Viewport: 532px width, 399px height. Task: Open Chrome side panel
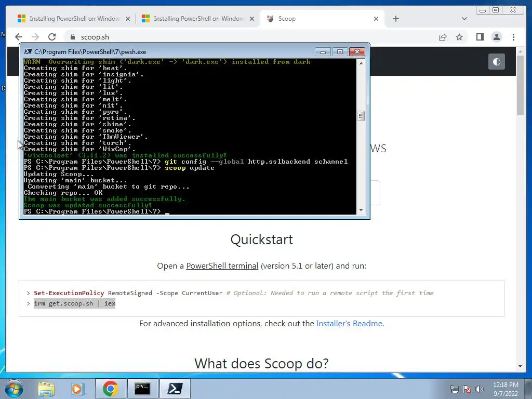point(480,37)
